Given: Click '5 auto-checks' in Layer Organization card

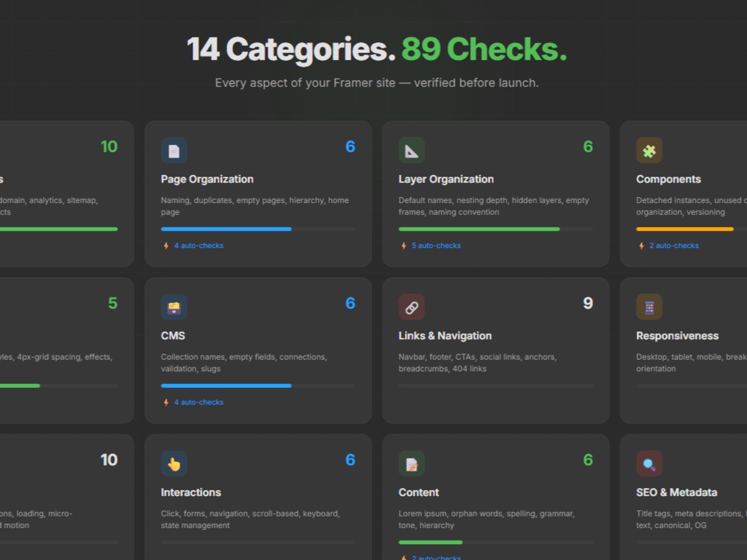Looking at the screenshot, I should pyautogui.click(x=436, y=245).
